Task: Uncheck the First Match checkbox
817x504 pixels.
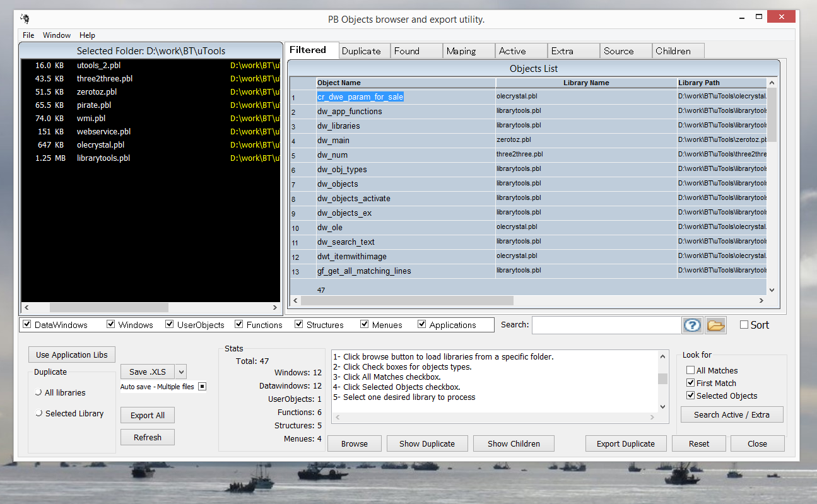Action: pyautogui.click(x=691, y=383)
